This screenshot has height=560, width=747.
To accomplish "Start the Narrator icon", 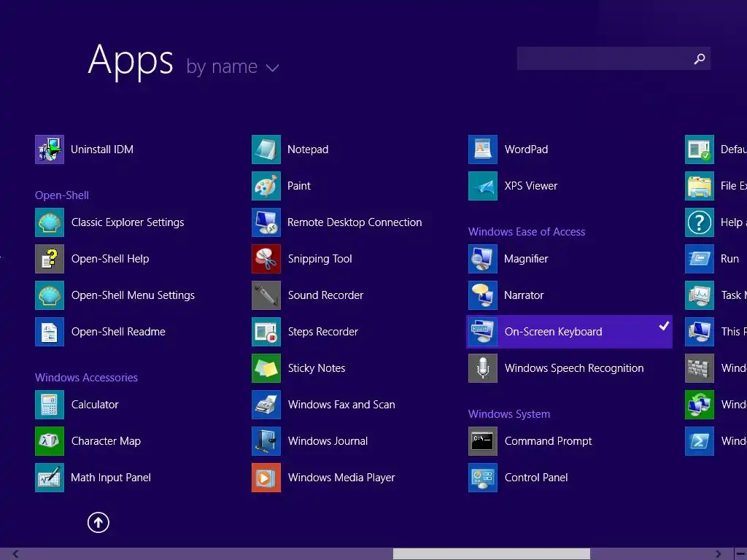I will (x=483, y=295).
